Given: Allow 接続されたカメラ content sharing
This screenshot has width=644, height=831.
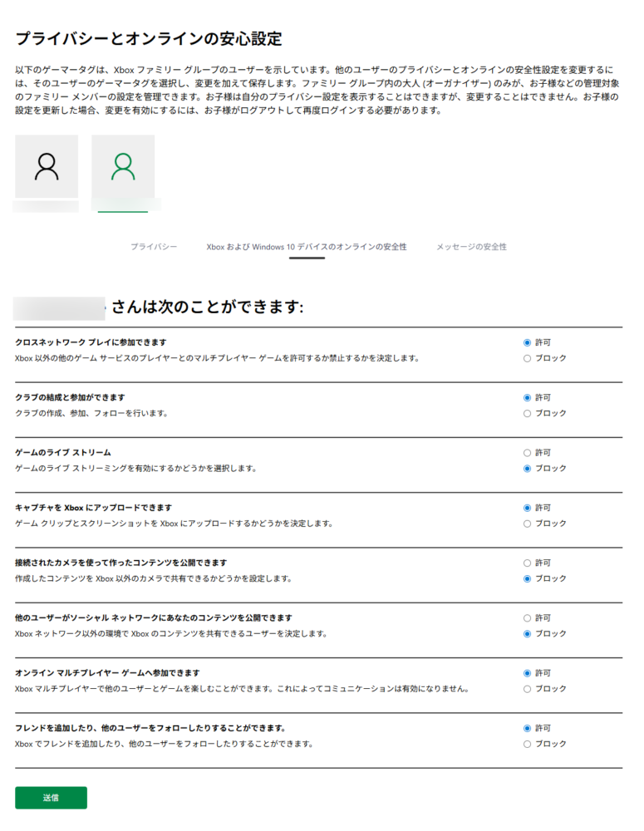Looking at the screenshot, I should [527, 563].
